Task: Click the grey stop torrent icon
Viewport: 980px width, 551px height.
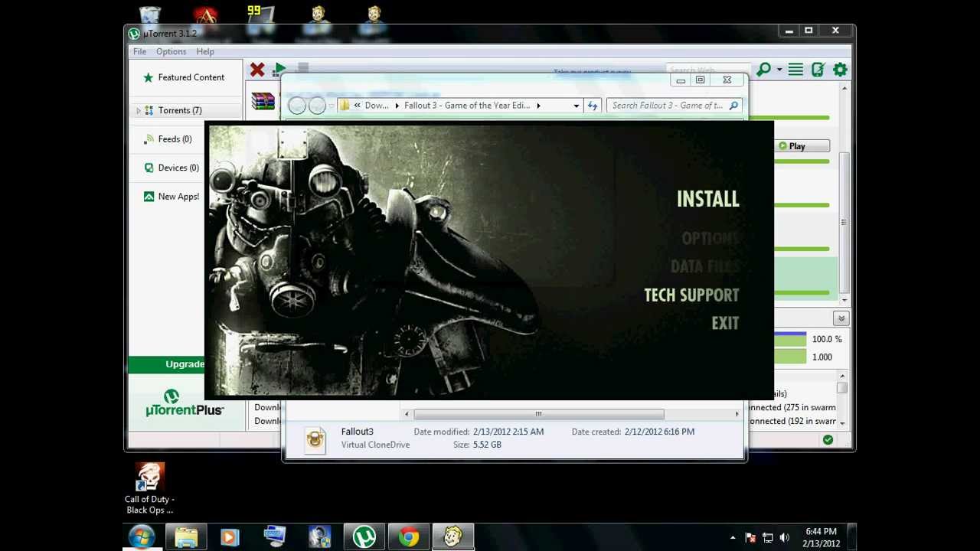Action: tap(302, 68)
